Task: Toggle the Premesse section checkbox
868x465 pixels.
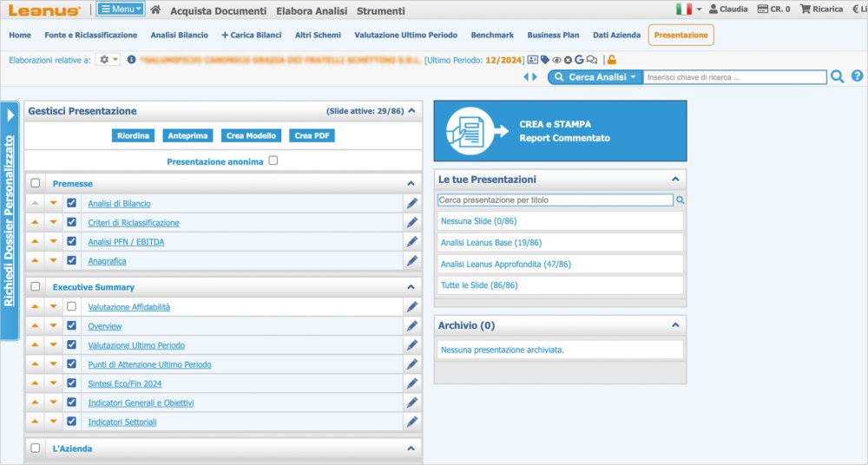Action: [36, 183]
